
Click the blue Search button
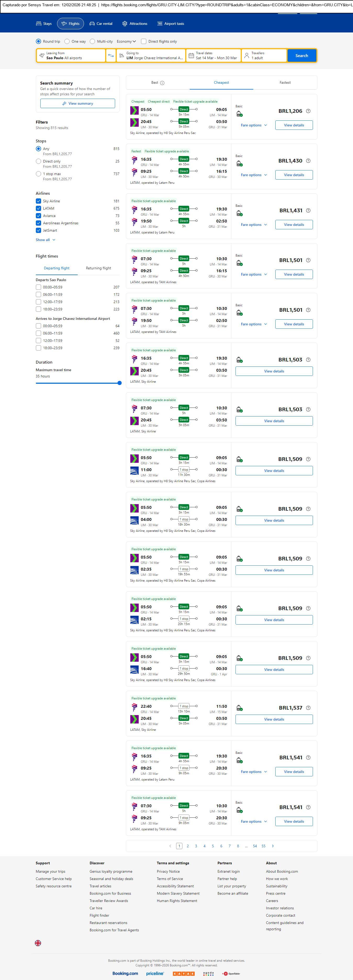pyautogui.click(x=302, y=55)
